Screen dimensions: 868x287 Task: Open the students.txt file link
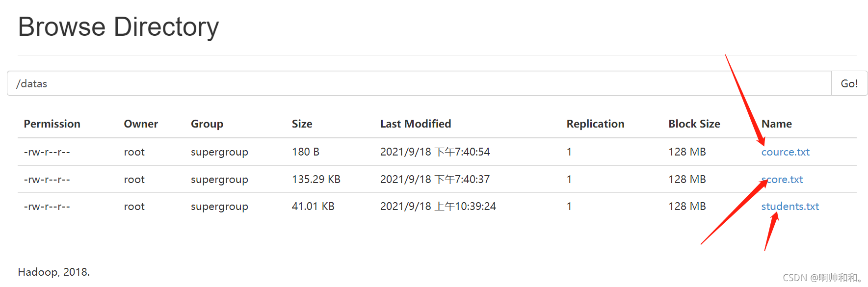(790, 207)
